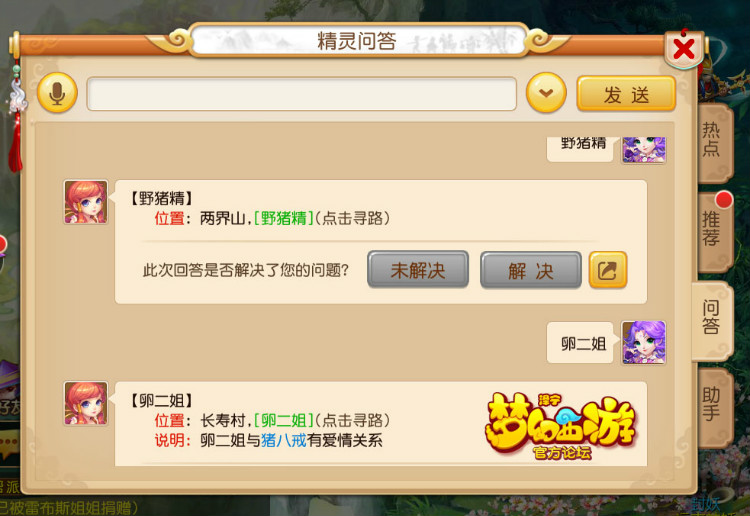Open the blue 猪八戒 link
Viewport: 750px width, 516px height.
coord(284,440)
